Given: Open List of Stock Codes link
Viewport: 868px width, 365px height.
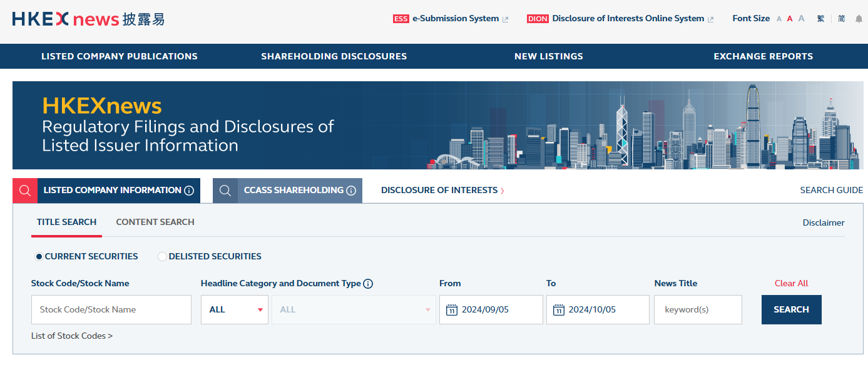Looking at the screenshot, I should pos(72,336).
